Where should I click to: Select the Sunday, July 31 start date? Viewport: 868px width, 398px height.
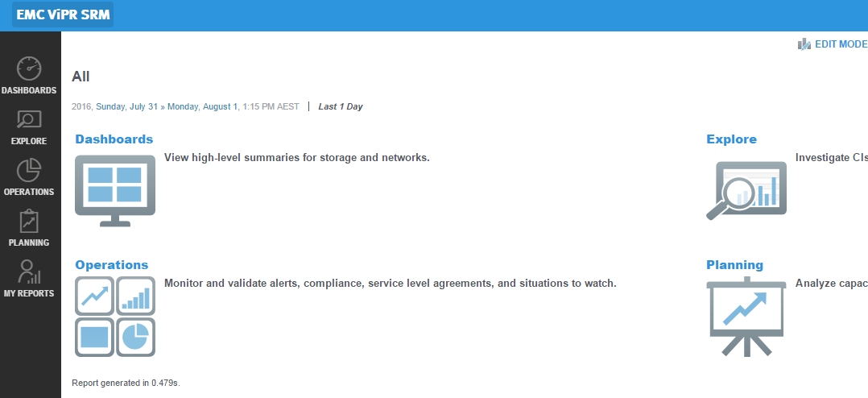(x=126, y=106)
